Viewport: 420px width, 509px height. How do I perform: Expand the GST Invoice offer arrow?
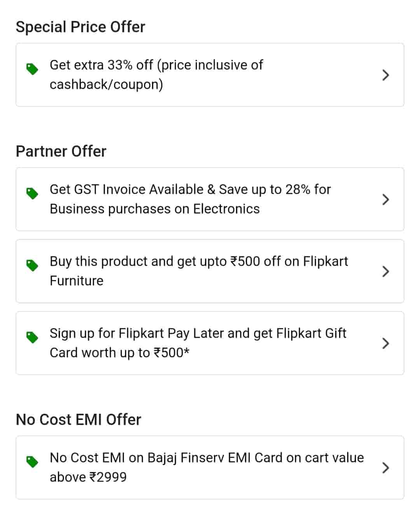coord(385,199)
